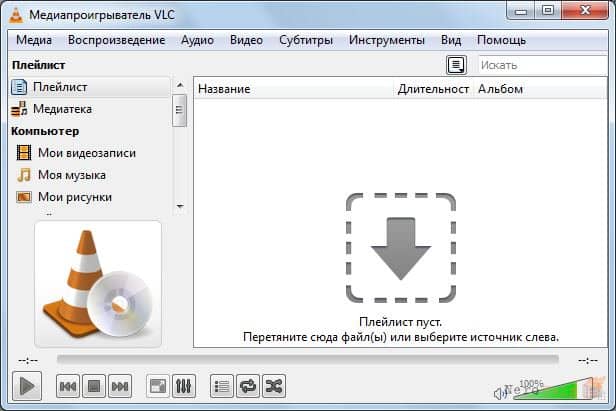Toggle random shuffle playback

point(274,386)
